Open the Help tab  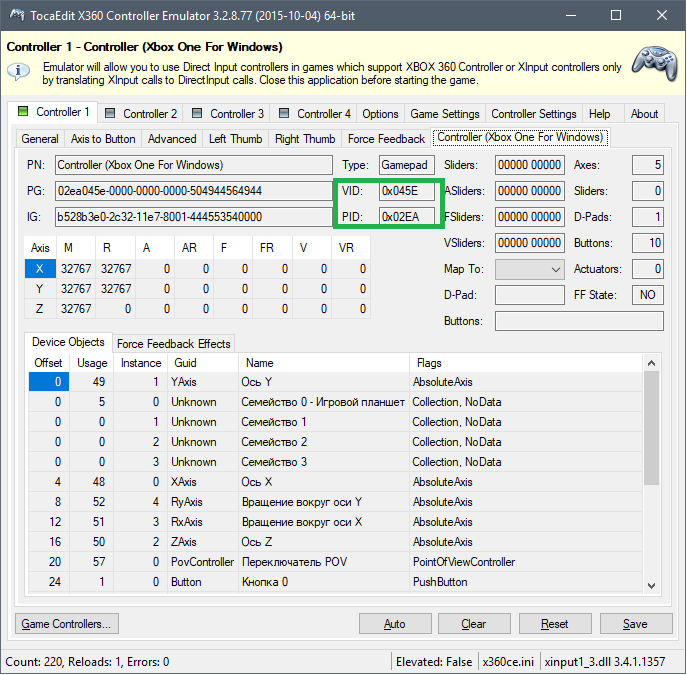coord(599,114)
